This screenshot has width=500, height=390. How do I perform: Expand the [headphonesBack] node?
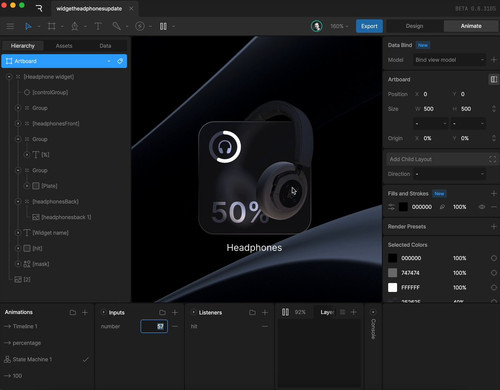coord(18,202)
